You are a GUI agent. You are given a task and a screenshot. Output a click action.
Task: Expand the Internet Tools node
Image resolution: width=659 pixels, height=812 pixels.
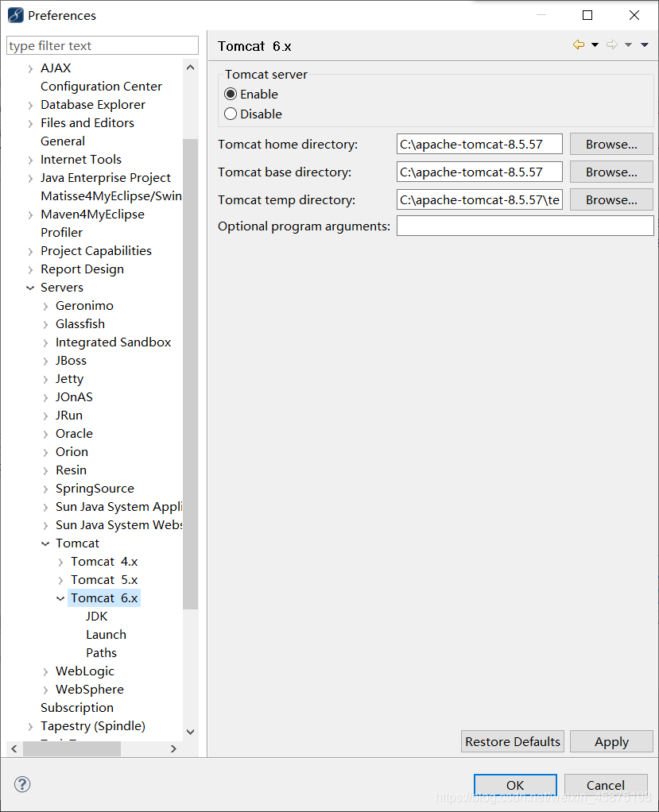tap(30, 160)
